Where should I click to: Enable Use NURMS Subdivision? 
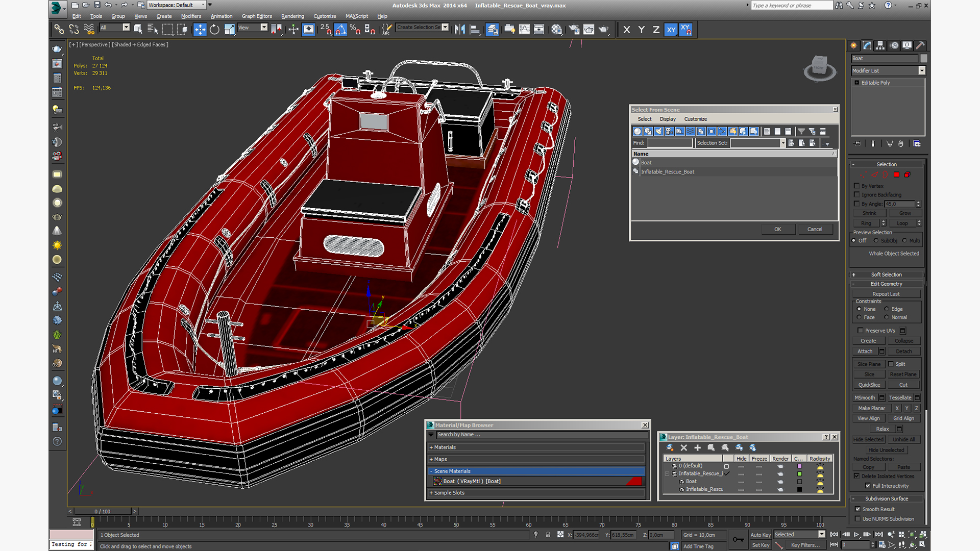[857, 519]
